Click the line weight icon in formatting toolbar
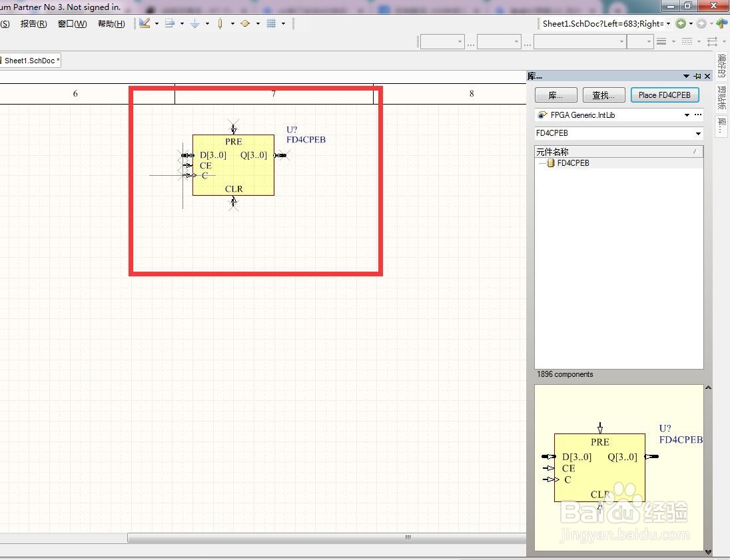Screen dimensions: 730x560 click(x=661, y=41)
